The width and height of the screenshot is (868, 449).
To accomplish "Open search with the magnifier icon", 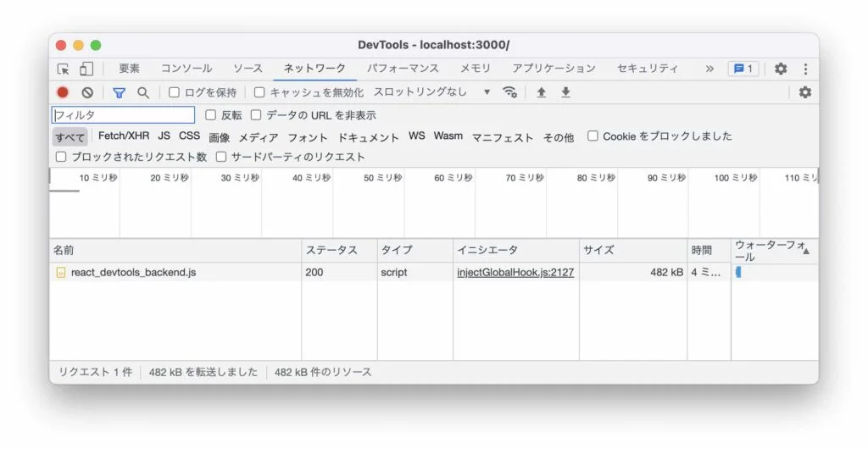I will tap(143, 92).
